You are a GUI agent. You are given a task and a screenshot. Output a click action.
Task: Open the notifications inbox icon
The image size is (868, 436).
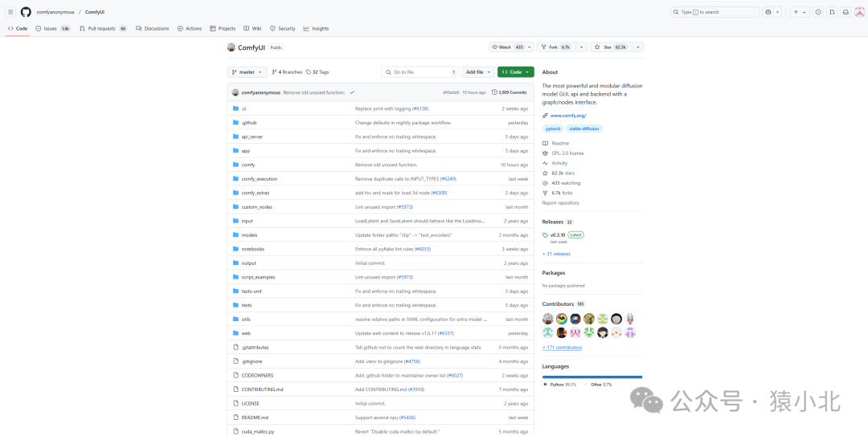pos(845,11)
